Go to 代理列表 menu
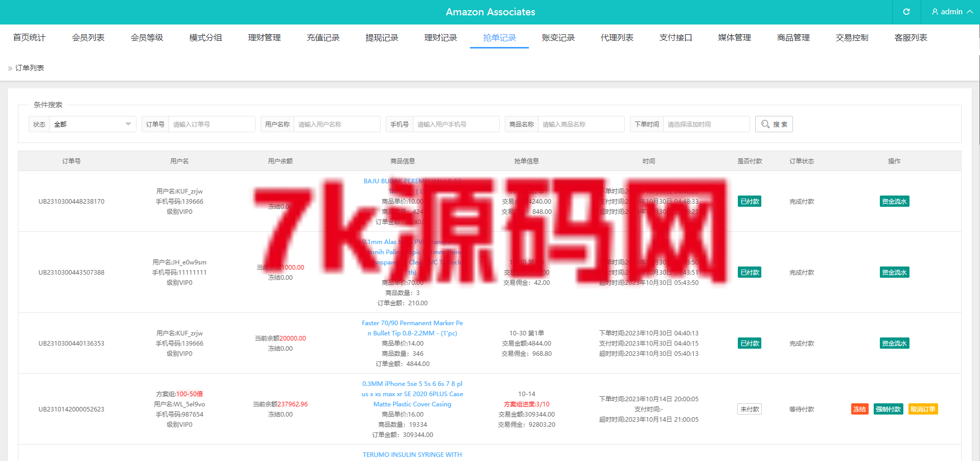980x461 pixels. tap(617, 37)
